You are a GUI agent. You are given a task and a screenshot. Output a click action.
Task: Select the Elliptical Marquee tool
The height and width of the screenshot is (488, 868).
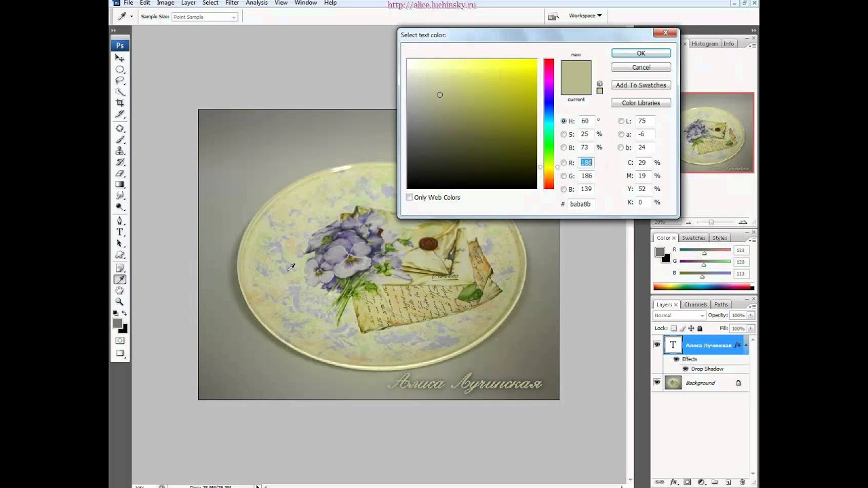click(x=120, y=70)
